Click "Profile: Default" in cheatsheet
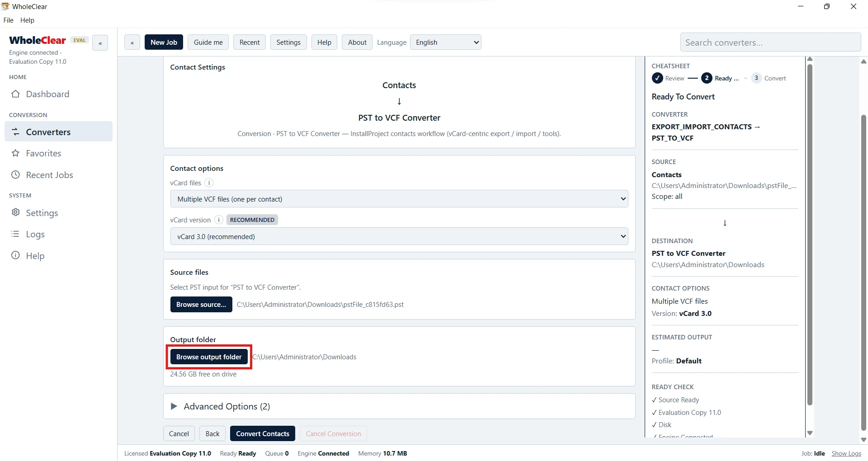This screenshot has width=868, height=461. (x=676, y=361)
